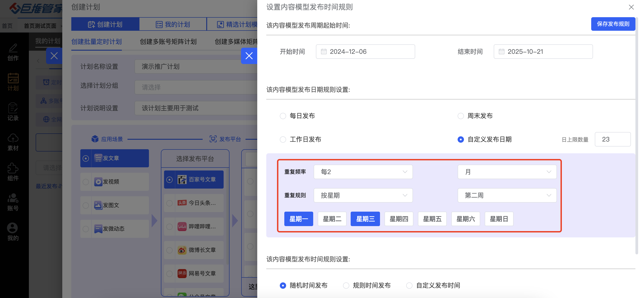Select the 每日发布 radio option
Viewport: 644px width, 298px height.
coord(283,116)
